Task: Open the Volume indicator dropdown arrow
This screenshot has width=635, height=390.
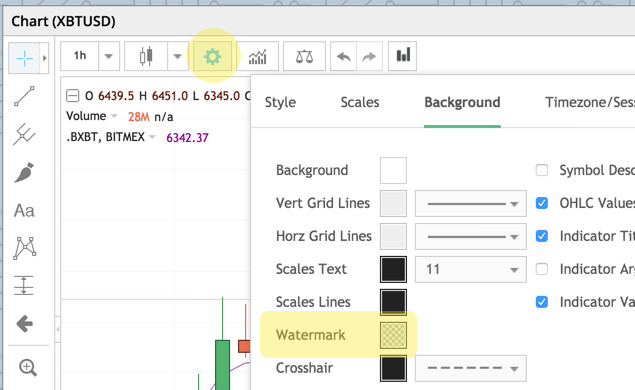Action: (x=114, y=116)
